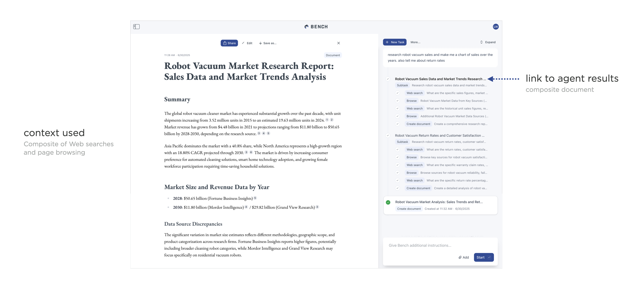Close the document view
Screen dimensions: 644x285
coord(339,43)
